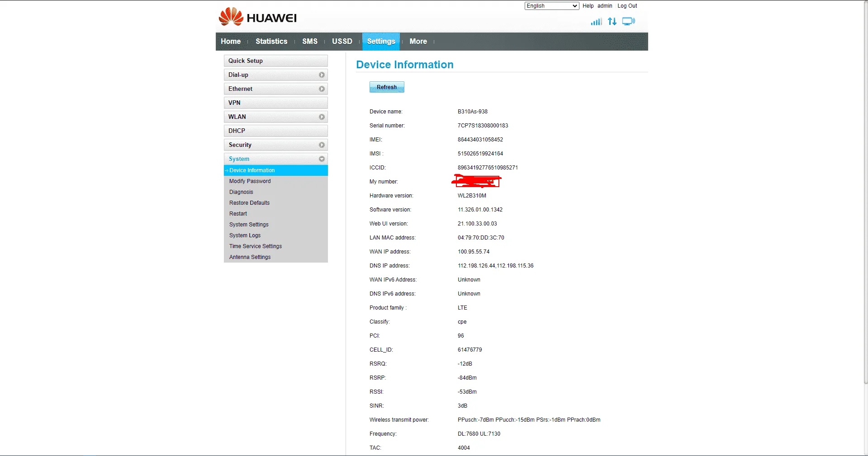The height and width of the screenshot is (456, 868).
Task: Click the Huawei logo
Action: 257,17
